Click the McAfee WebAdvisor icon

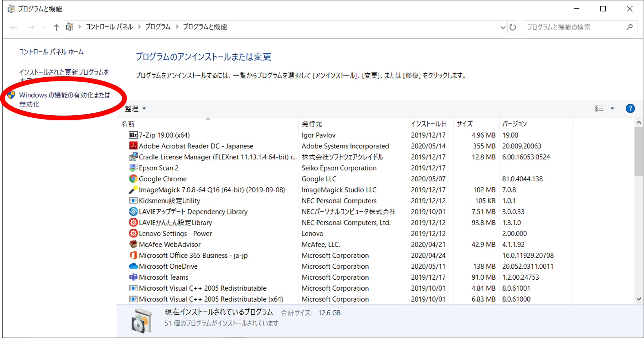pyautogui.click(x=133, y=244)
